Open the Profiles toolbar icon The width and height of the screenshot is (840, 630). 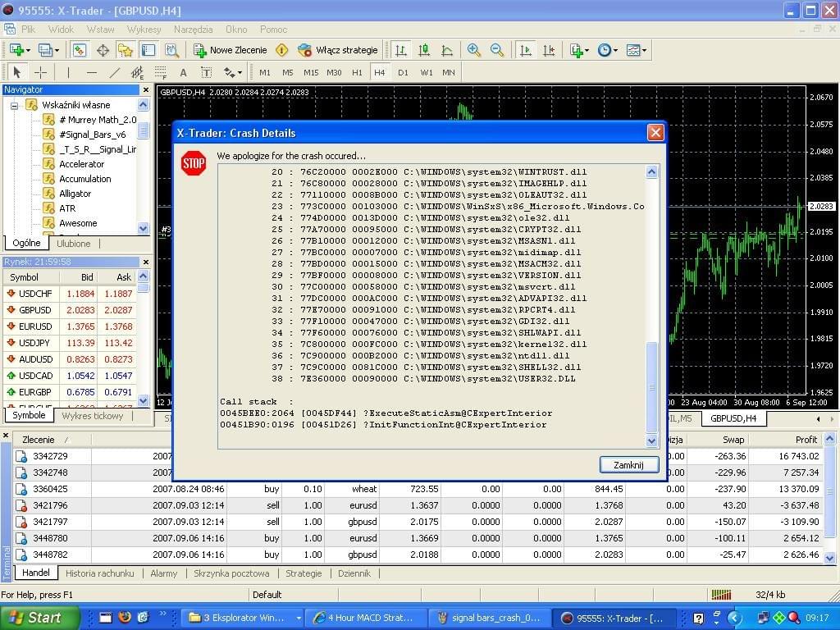pos(45,50)
